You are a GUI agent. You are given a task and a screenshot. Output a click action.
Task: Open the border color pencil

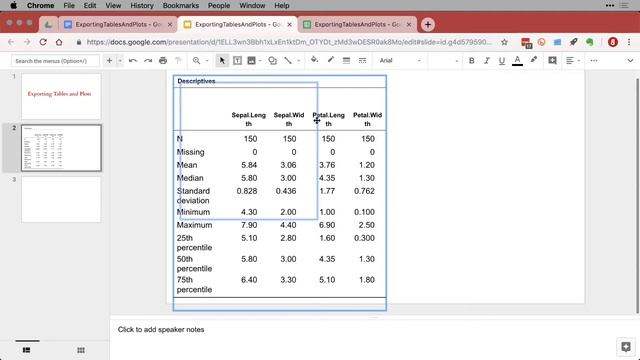coord(331,60)
